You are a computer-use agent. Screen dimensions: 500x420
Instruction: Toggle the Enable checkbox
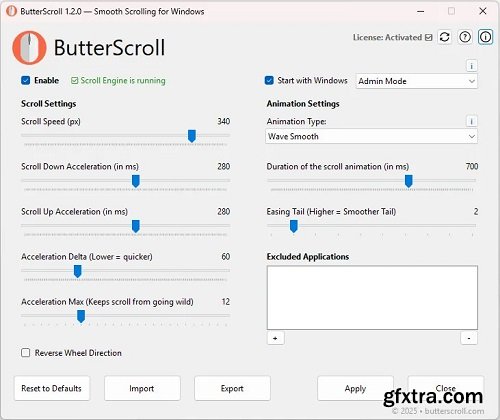coord(25,80)
